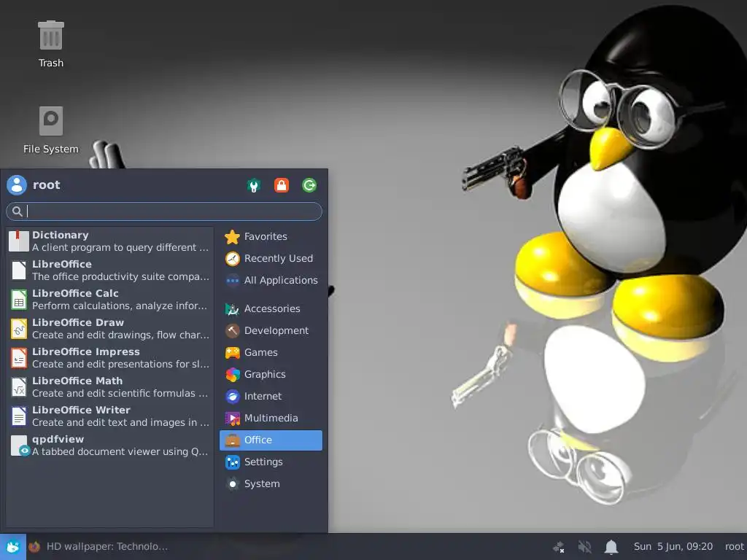
Task: Launch LibreOffice Impress
Action: [109, 358]
